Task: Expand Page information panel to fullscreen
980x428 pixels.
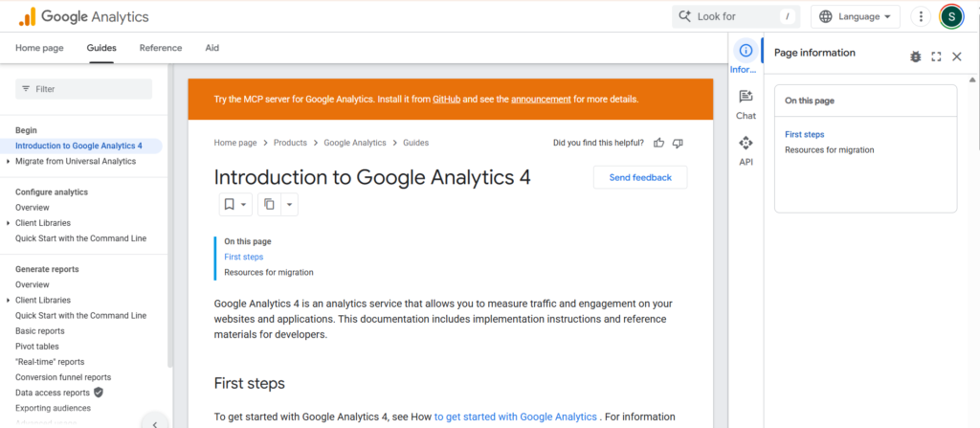Action: [936, 56]
